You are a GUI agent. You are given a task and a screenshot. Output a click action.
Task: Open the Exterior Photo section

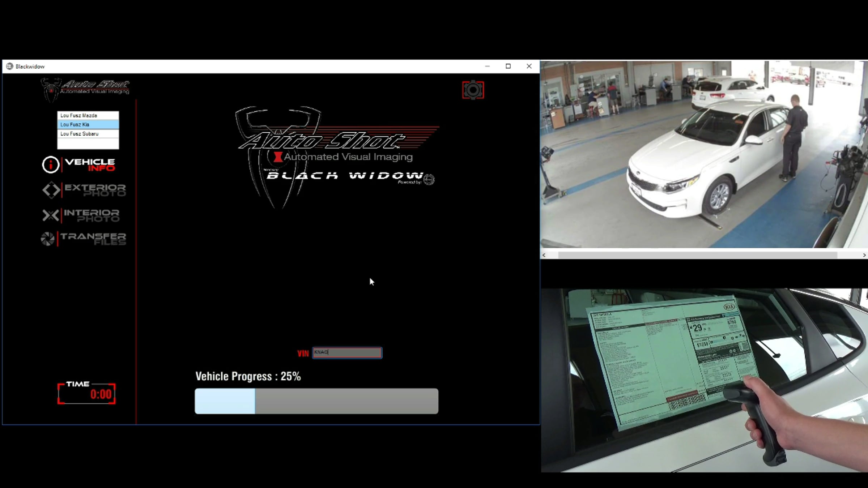(x=84, y=190)
